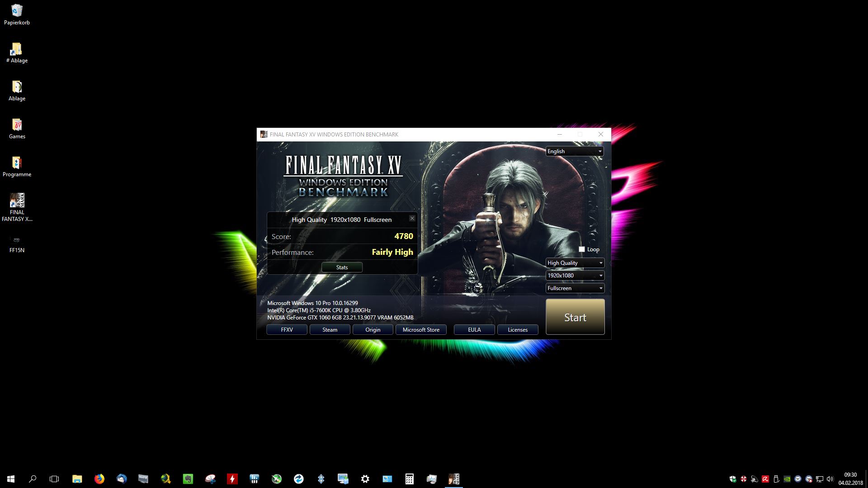Select the 'Ablage' desktop folder
This screenshot has height=488, width=868.
point(17,90)
